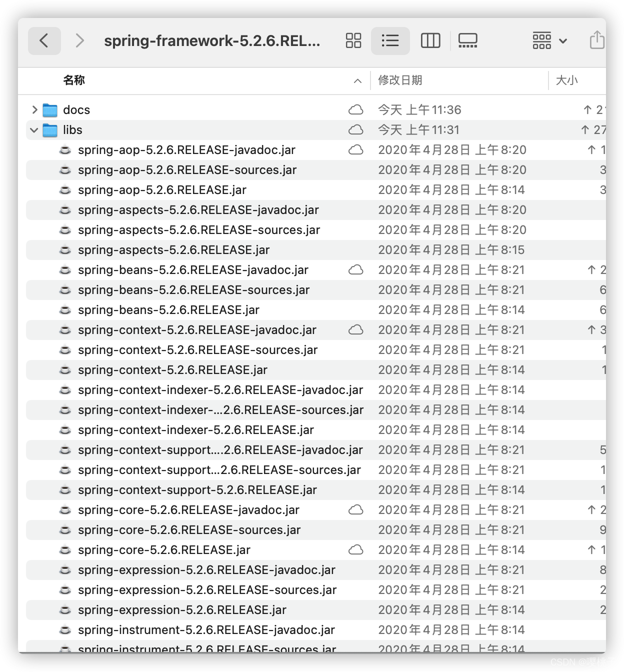Select spring-context-indexer-5.2.6.RELEASE.jar

pos(196,430)
